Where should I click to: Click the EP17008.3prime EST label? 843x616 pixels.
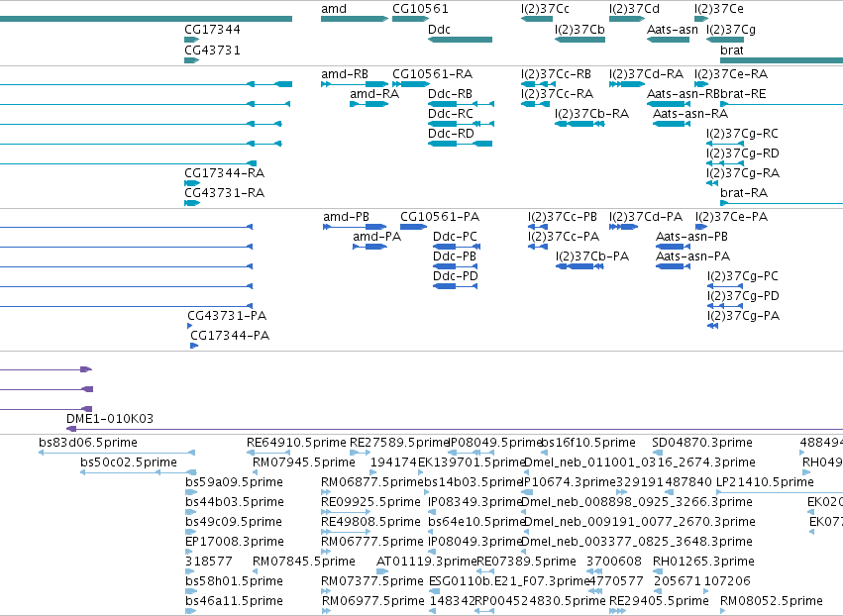(x=235, y=542)
